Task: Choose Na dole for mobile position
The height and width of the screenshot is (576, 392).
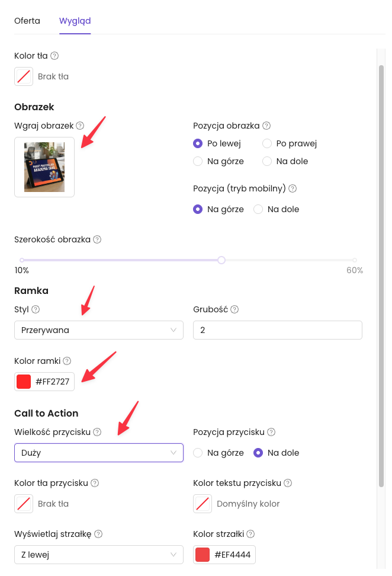Action: click(x=258, y=209)
